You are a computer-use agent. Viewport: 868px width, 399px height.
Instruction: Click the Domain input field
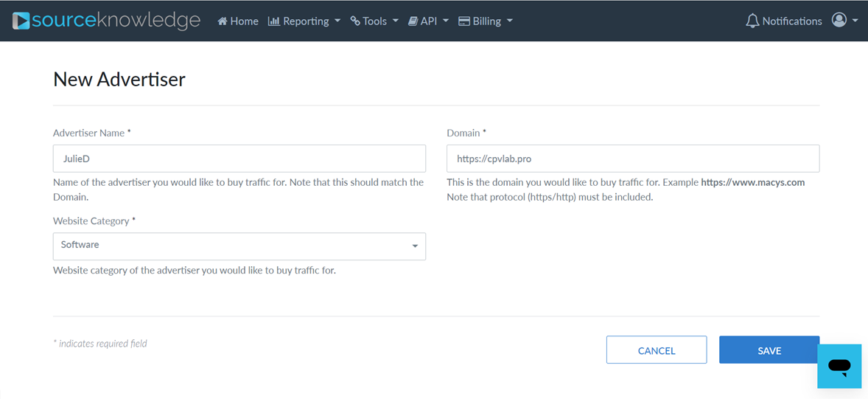click(633, 159)
